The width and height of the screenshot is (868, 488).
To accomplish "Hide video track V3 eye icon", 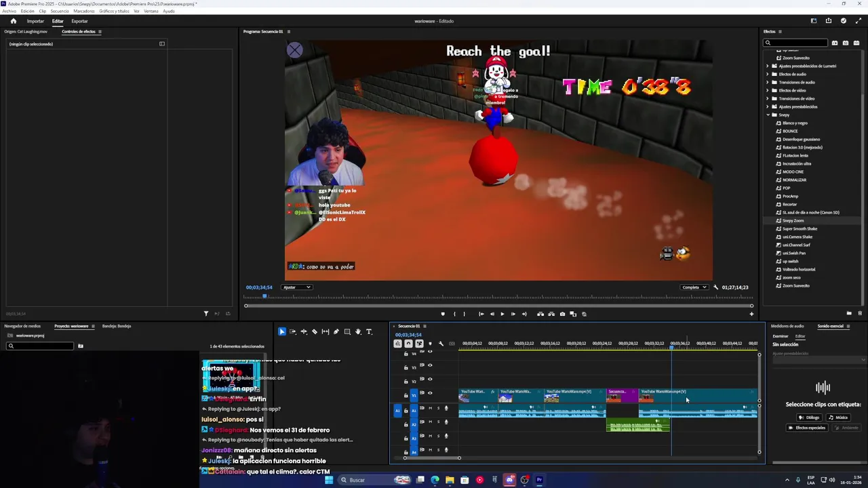I will point(430,365).
